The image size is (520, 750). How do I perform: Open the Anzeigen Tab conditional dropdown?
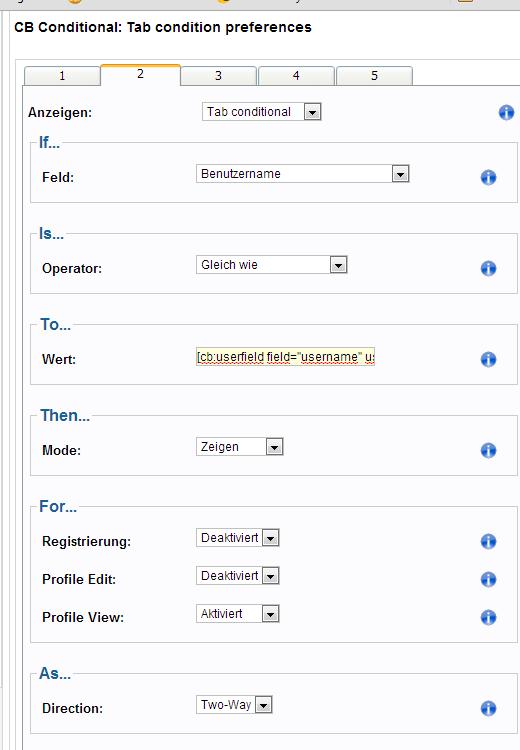[262, 112]
